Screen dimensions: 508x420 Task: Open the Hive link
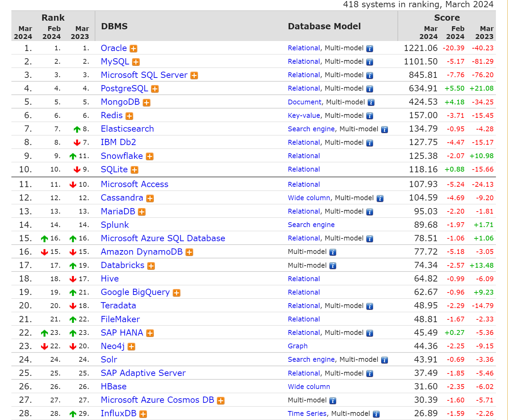pyautogui.click(x=110, y=279)
